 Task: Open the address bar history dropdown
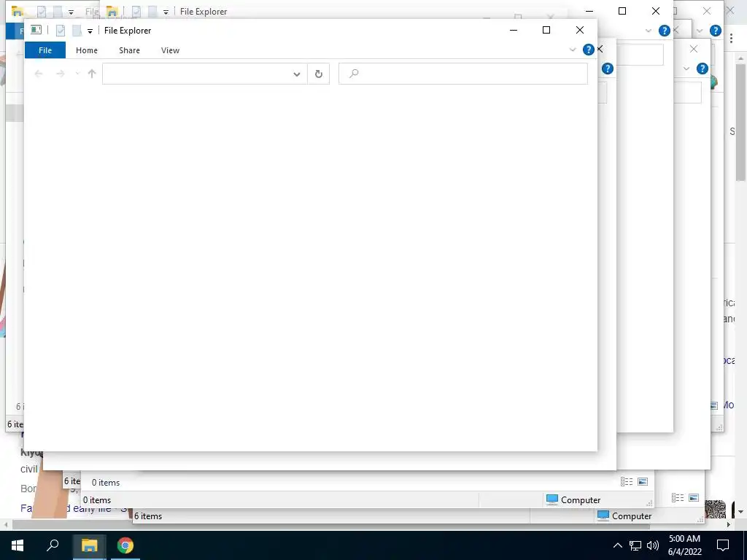pos(297,74)
